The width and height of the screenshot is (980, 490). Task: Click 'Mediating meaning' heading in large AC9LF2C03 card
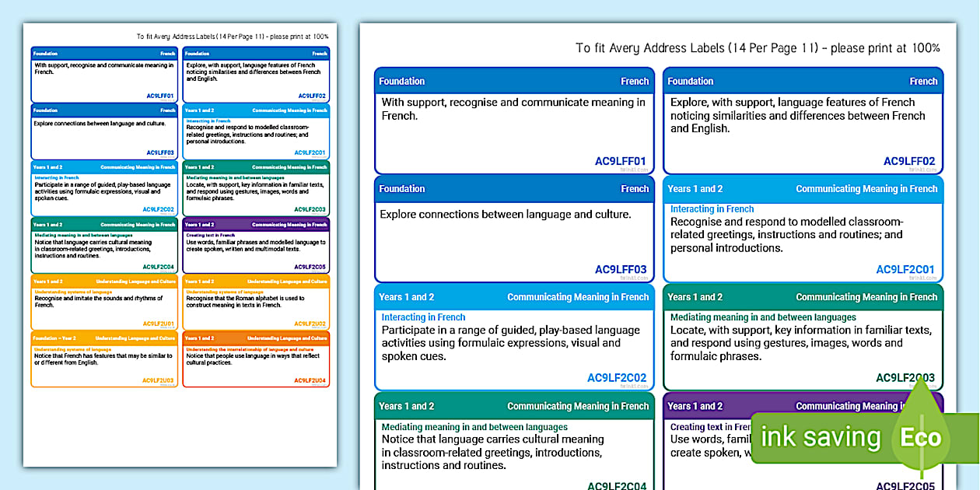point(763,317)
